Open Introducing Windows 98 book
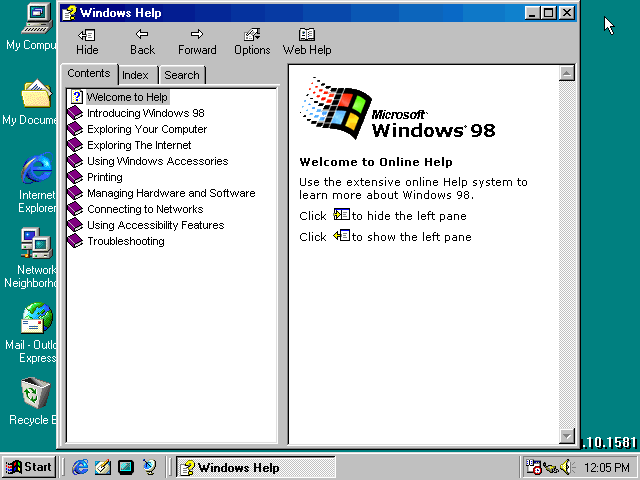Image resolution: width=640 pixels, height=480 pixels. [146, 113]
